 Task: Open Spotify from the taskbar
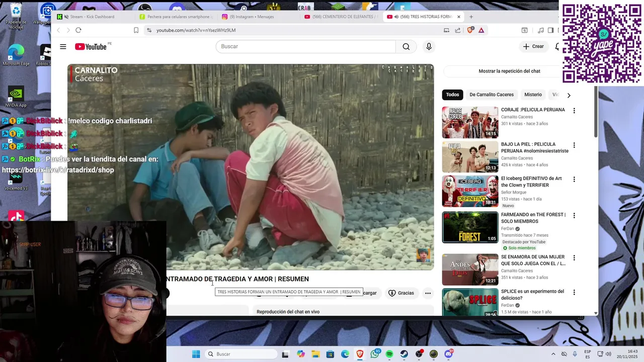[389, 354]
